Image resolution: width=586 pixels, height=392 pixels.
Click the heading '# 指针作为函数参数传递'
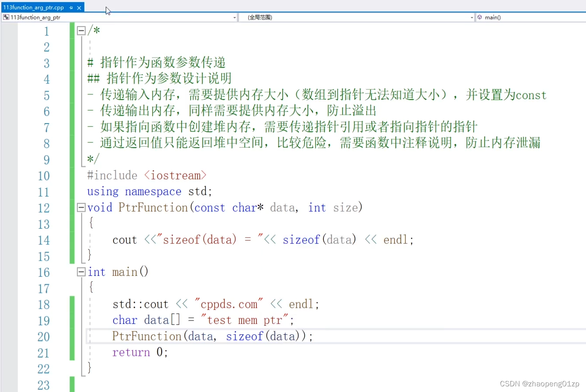point(156,62)
